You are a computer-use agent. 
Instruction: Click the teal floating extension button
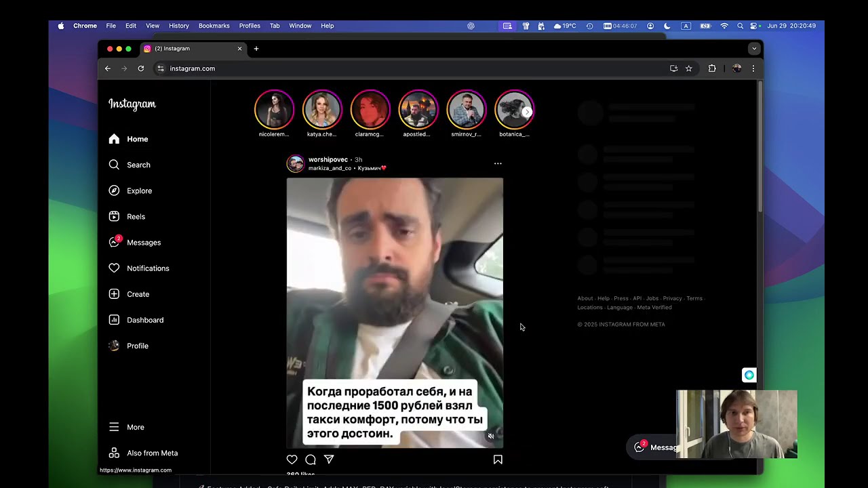[x=749, y=375]
